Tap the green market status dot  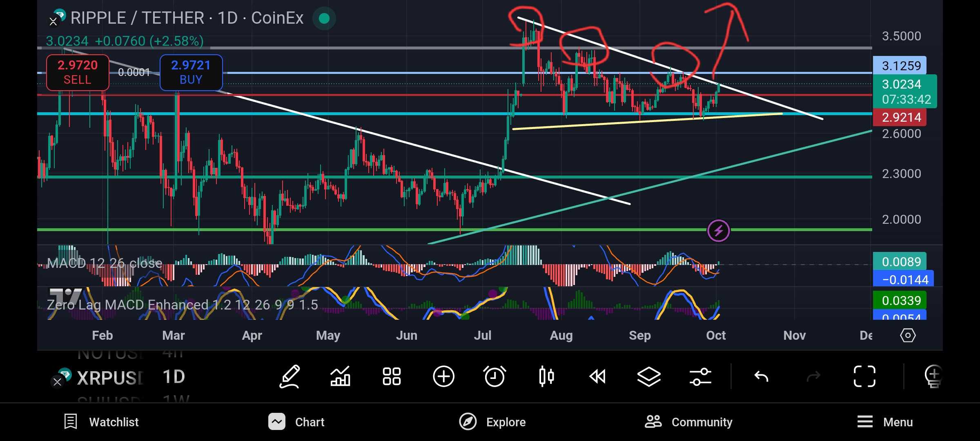pyautogui.click(x=324, y=18)
